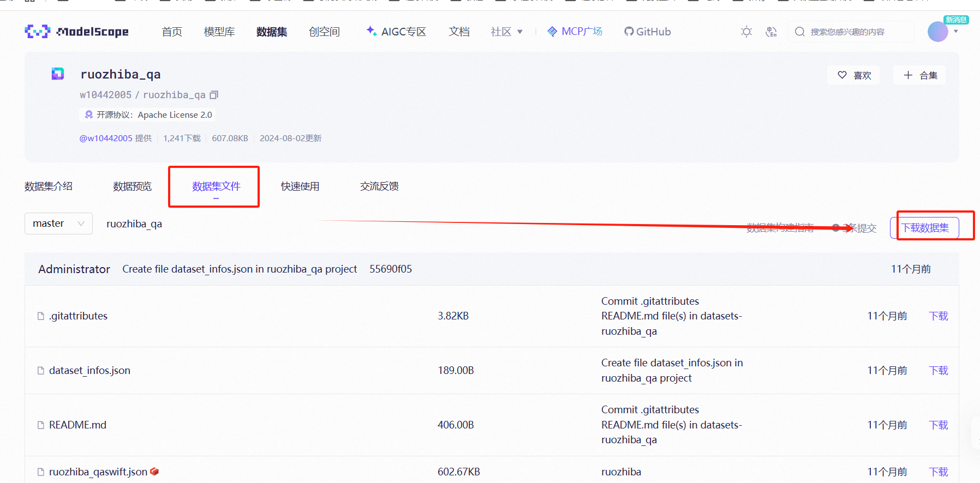Switch to the 数据集文件 tab

[x=216, y=186]
